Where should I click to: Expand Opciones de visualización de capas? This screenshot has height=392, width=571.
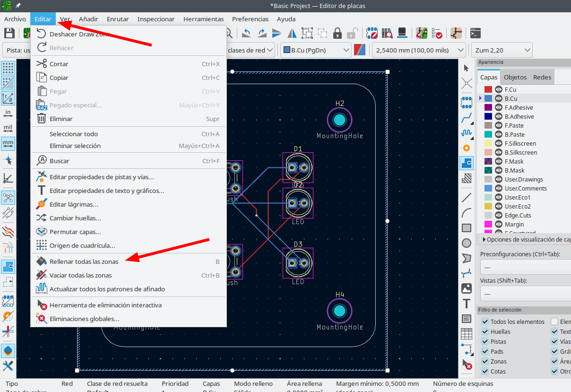pyautogui.click(x=483, y=240)
